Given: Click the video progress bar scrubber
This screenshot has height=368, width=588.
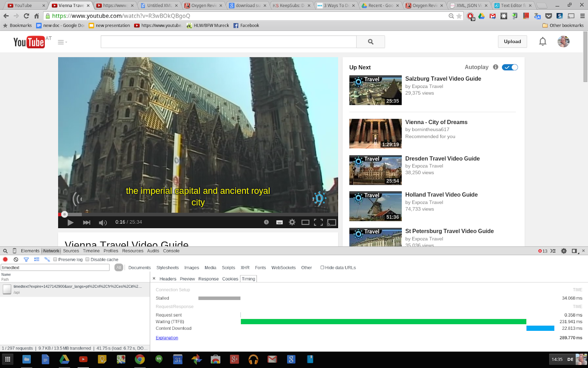Looking at the screenshot, I should 65,214.
